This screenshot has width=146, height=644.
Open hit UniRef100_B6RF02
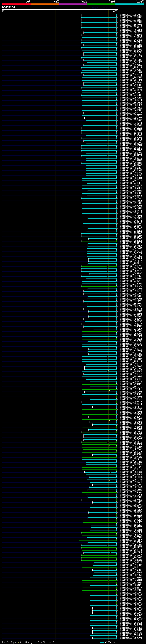pos(131,25)
